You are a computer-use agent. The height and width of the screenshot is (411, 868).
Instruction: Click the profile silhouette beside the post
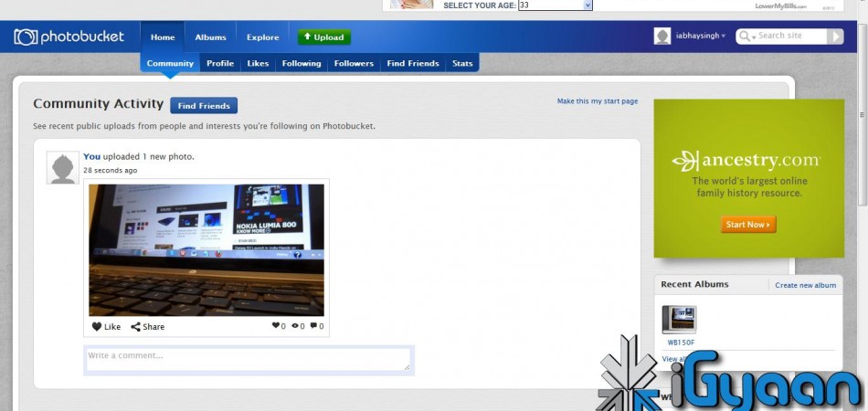click(63, 168)
